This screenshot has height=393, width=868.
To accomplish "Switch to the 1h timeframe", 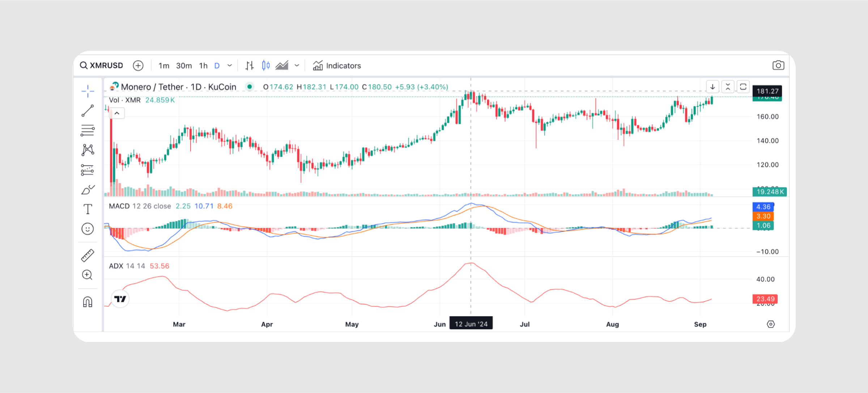I will pos(203,65).
